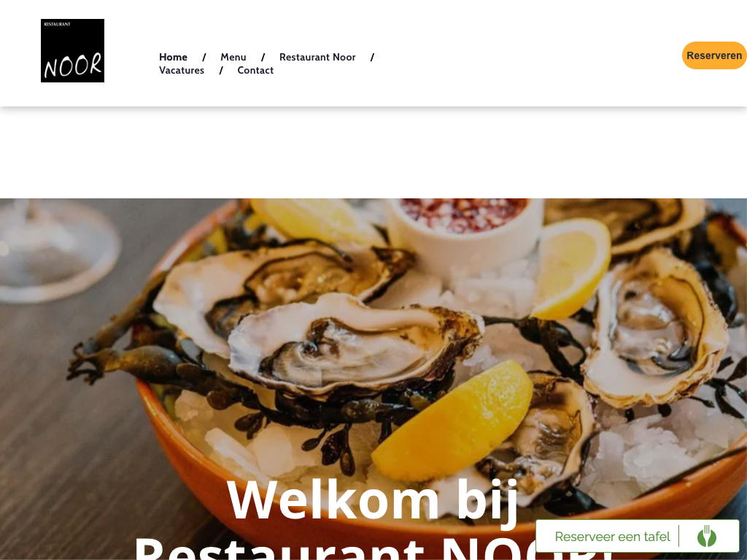Screen dimensions: 747x560
Task: Click the large oyster on the right side
Action: coord(655,329)
